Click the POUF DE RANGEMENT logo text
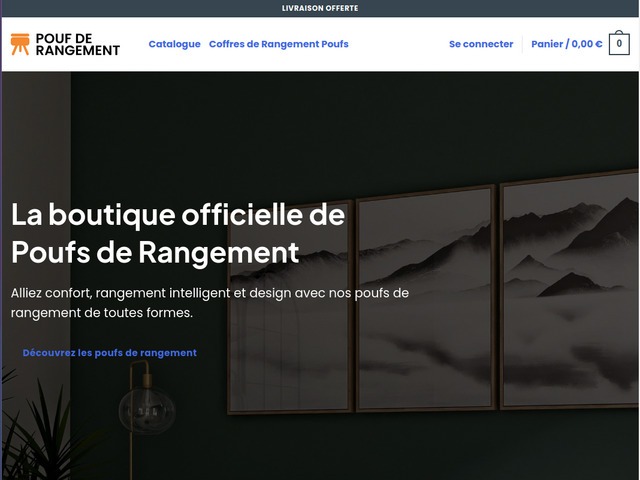The width and height of the screenshot is (640, 480). 78,44
